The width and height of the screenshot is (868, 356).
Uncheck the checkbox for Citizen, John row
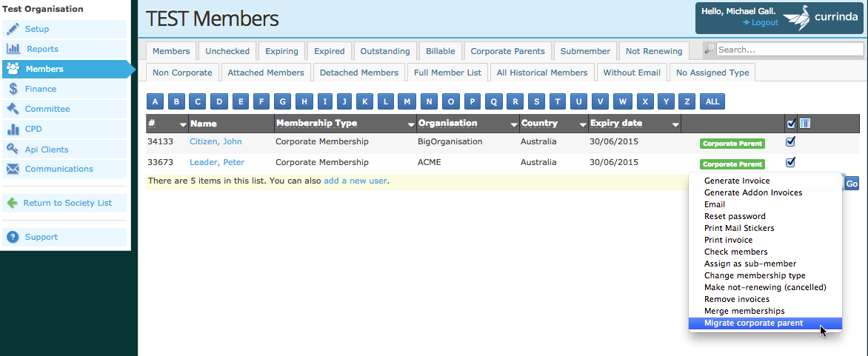click(790, 142)
